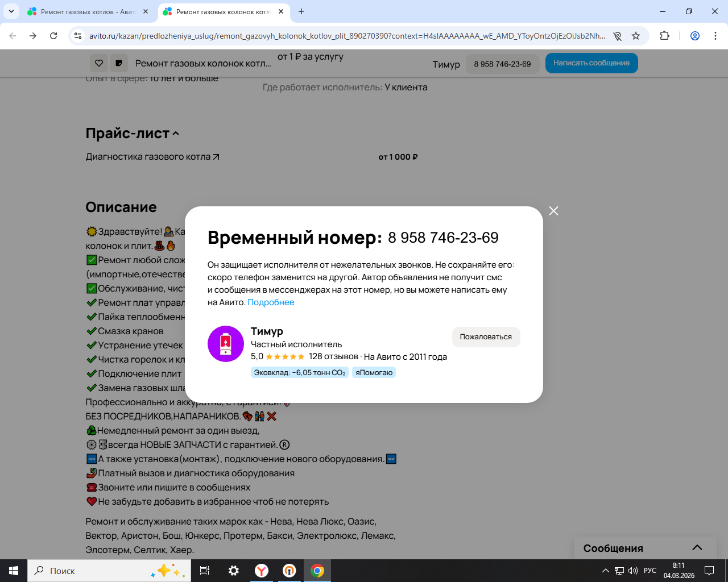Open Chrome three-dot menu
The image size is (728, 582).
(715, 36)
